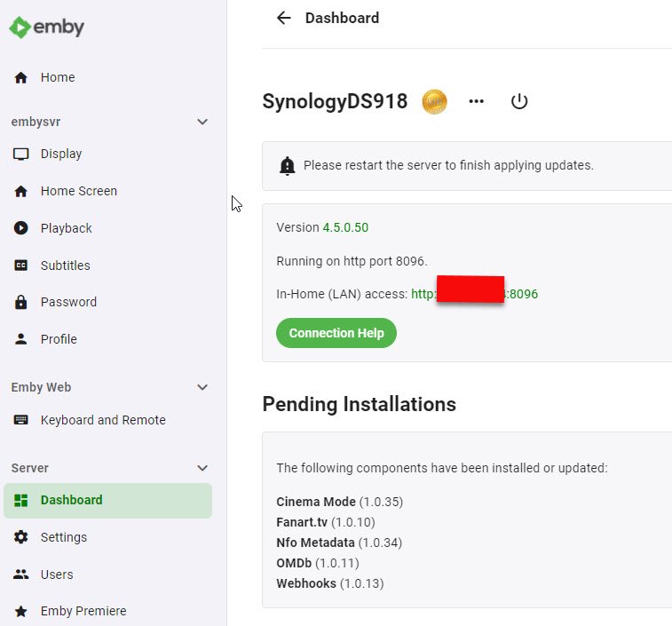Open the three-dot server options menu
Viewport: 672px width, 626px height.
477,101
